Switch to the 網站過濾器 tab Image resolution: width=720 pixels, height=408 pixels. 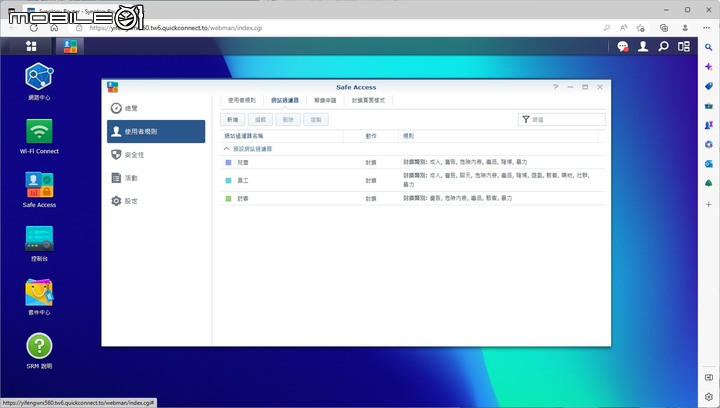(x=285, y=100)
